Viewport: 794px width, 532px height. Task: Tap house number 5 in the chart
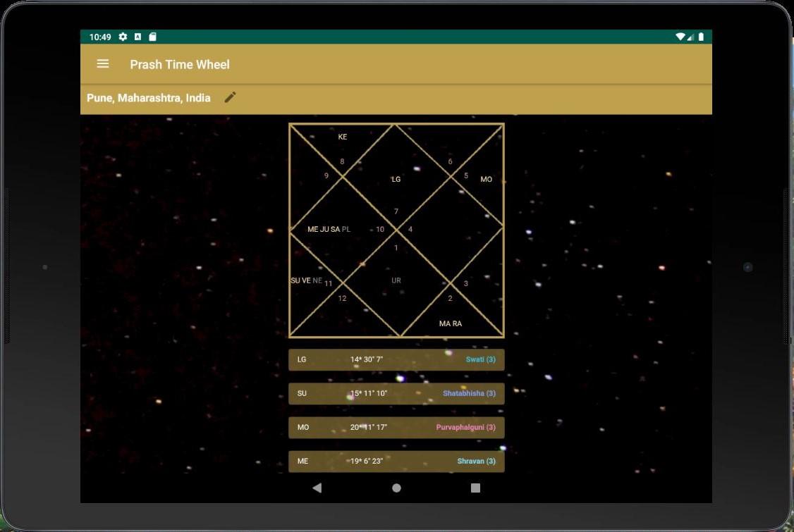[466, 175]
